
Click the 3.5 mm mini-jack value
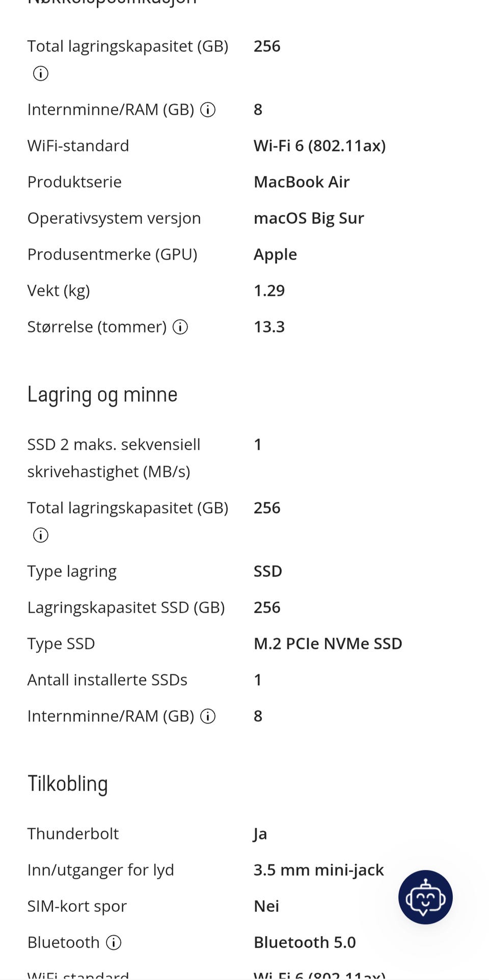click(319, 870)
